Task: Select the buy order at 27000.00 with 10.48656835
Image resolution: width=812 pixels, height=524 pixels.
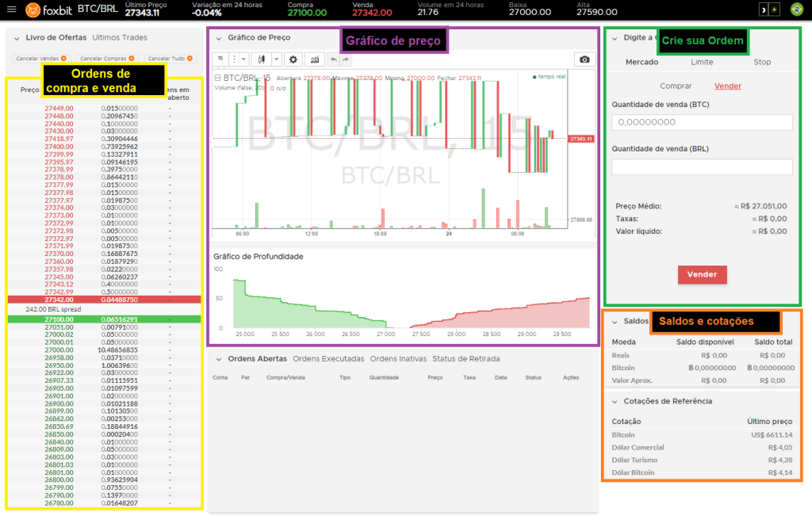Action: 104,350
